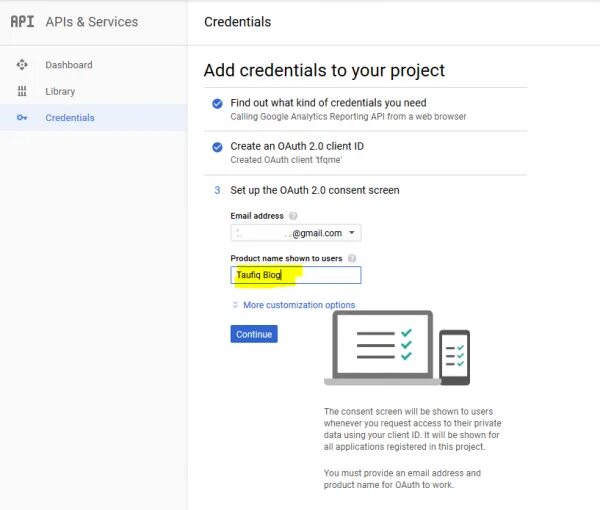Click checkmark icon for Create OAuth client step
600x510 pixels.
(217, 147)
